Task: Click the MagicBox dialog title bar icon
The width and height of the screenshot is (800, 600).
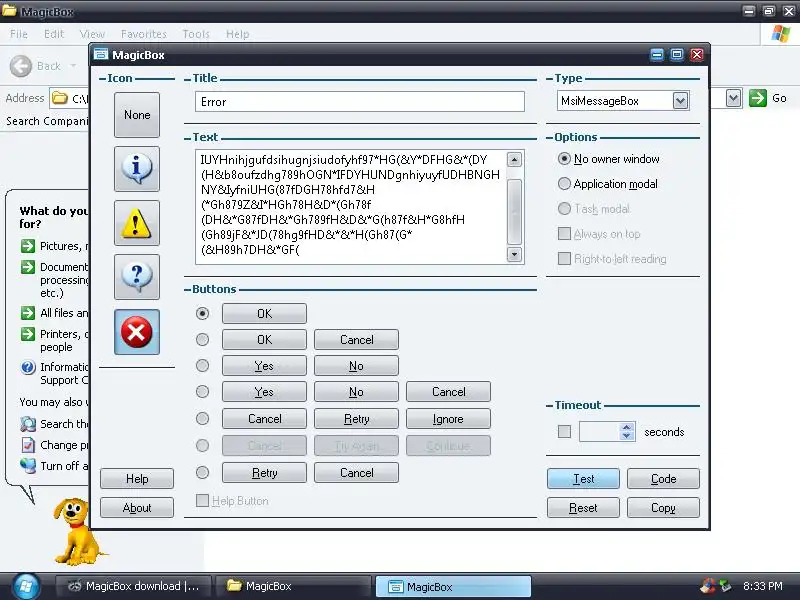Action: coord(102,55)
